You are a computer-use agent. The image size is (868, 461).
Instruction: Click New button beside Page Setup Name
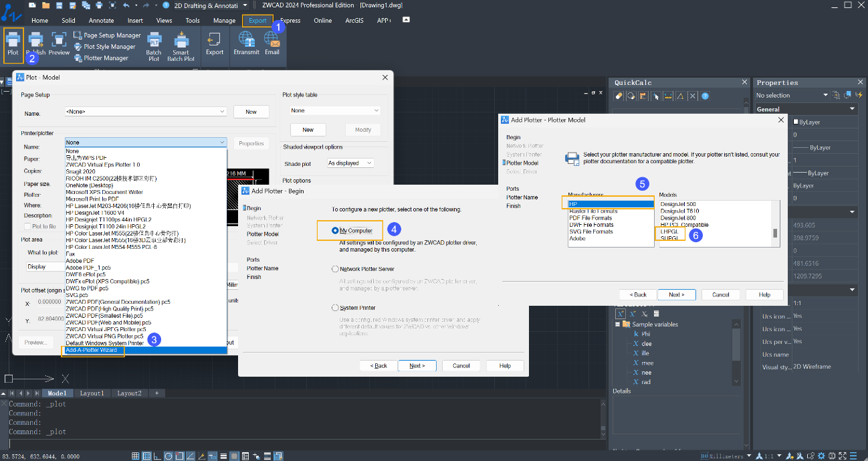click(251, 112)
